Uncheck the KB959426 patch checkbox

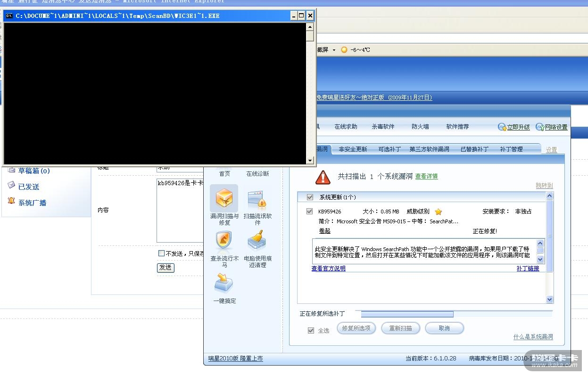coord(310,212)
